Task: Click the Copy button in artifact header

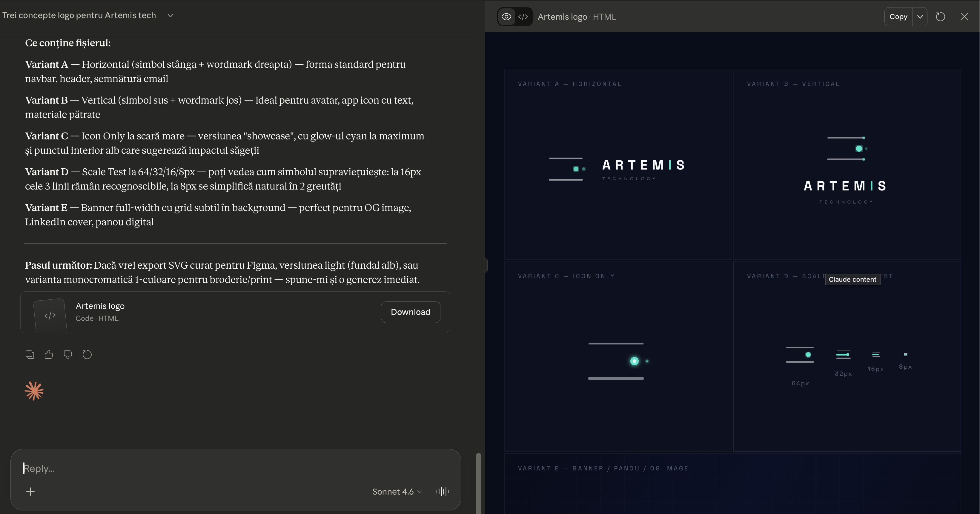Action: 898,17
